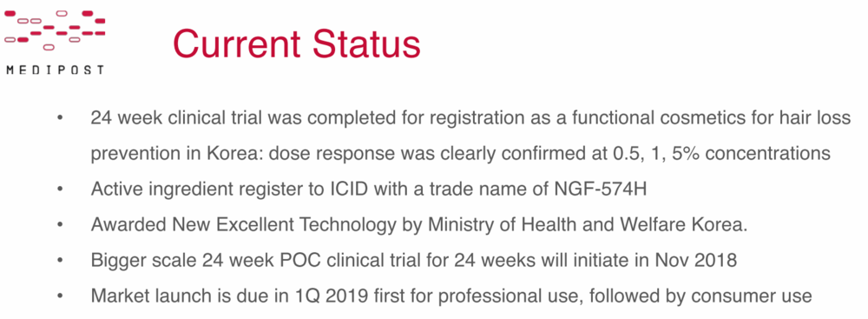Screen dimensions: 868x319
Task: Click the Medipost logo graphic
Action: [x=54, y=30]
